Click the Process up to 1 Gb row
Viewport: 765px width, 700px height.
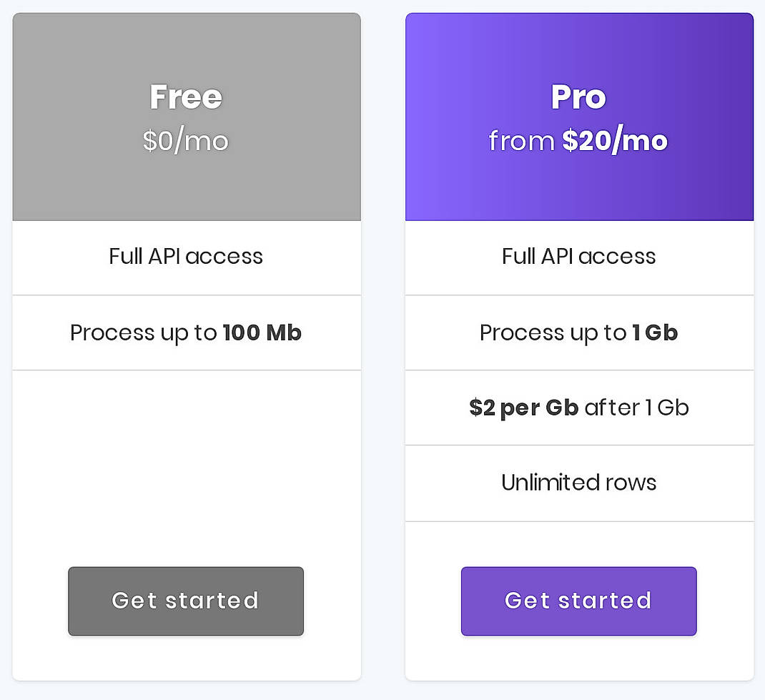pyautogui.click(x=578, y=332)
